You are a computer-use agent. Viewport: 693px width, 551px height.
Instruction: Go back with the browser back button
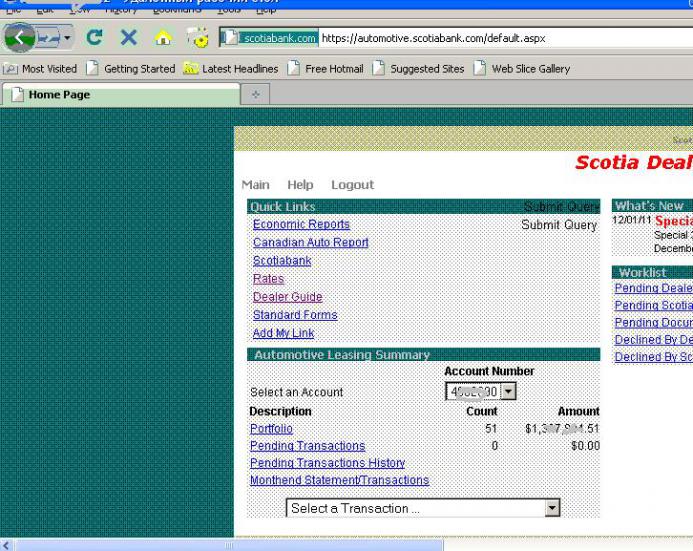tap(19, 38)
